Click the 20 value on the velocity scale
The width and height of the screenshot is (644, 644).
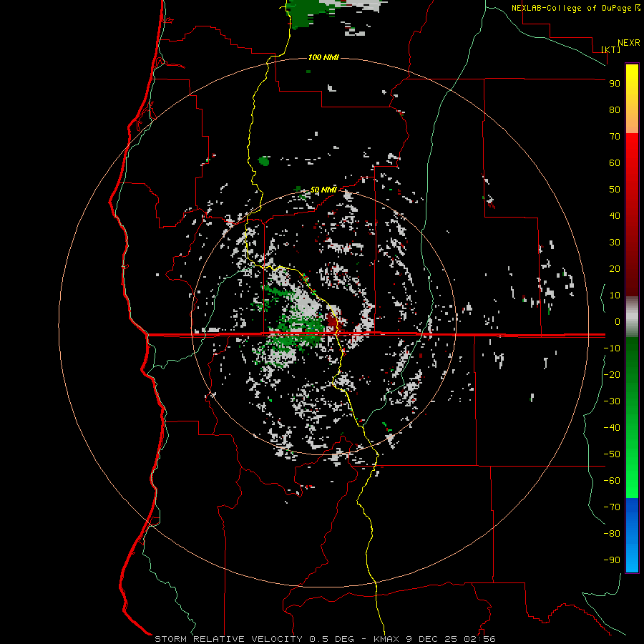point(615,268)
